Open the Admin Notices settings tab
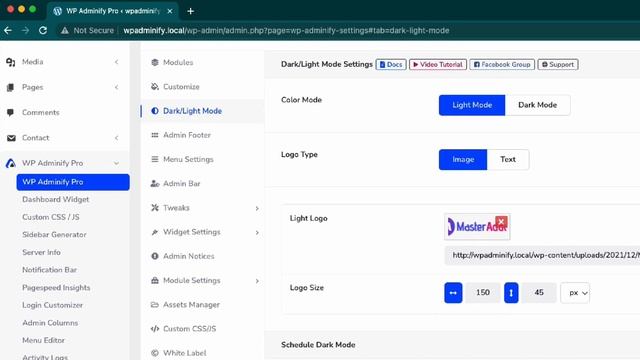The height and width of the screenshot is (360, 640). pyautogui.click(x=202, y=256)
